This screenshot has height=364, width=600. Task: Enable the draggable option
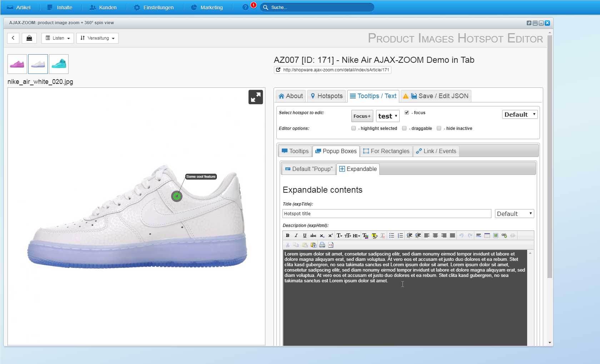[404, 128]
